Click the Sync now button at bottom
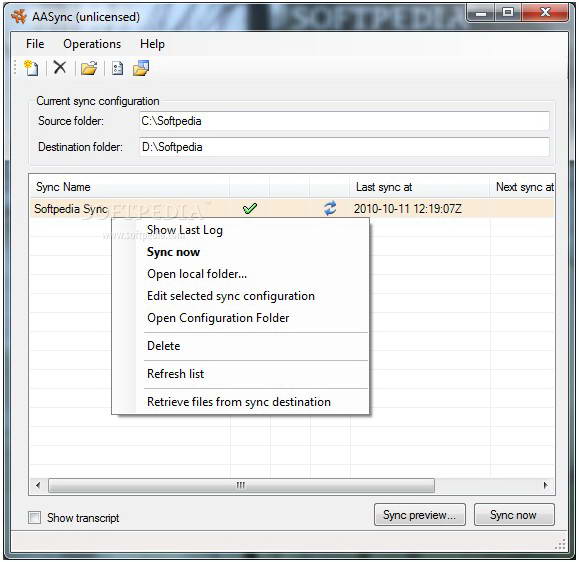The image size is (579, 562). click(514, 514)
